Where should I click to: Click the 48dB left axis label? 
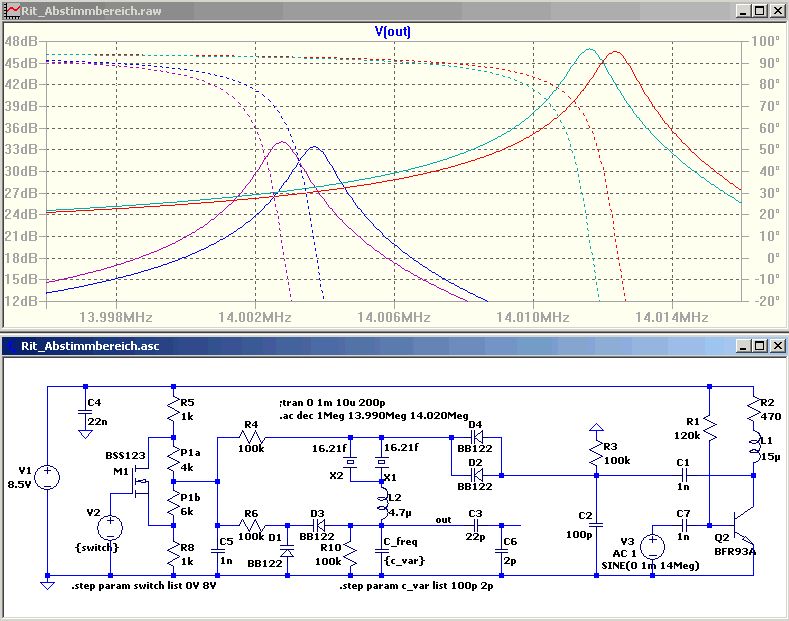point(20,42)
